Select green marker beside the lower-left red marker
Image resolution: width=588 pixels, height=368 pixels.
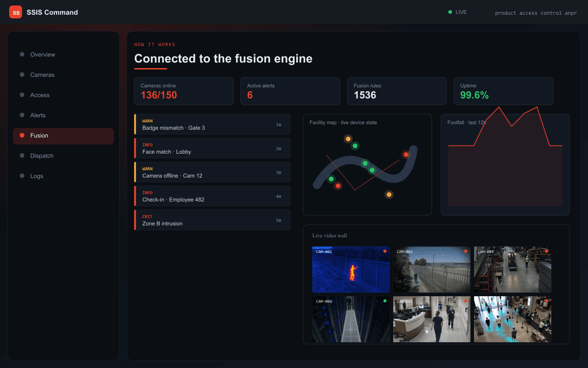tap(331, 179)
